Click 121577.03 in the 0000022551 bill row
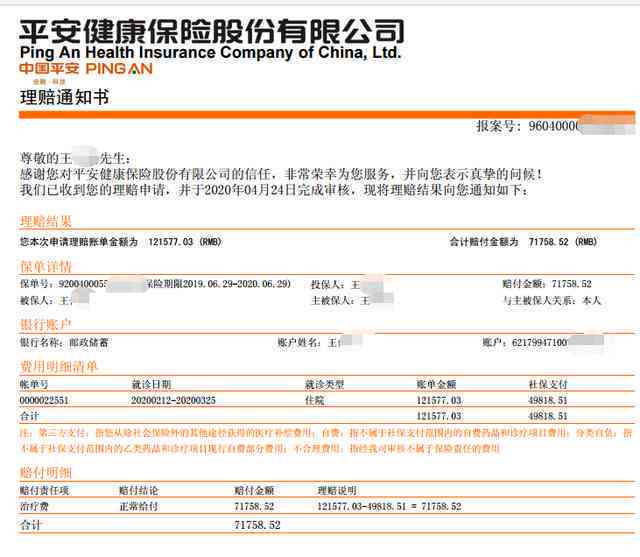This screenshot has width=640, height=557. tap(439, 400)
